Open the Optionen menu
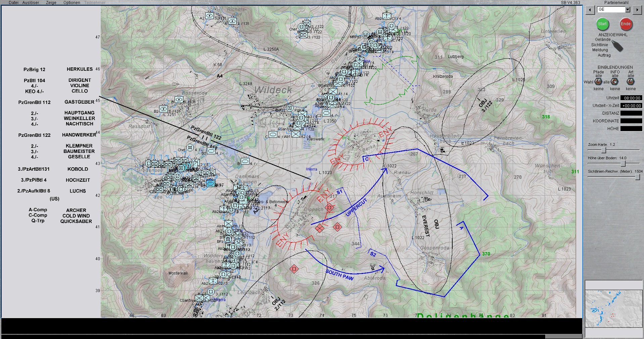The width and height of the screenshot is (644, 339). point(72,3)
